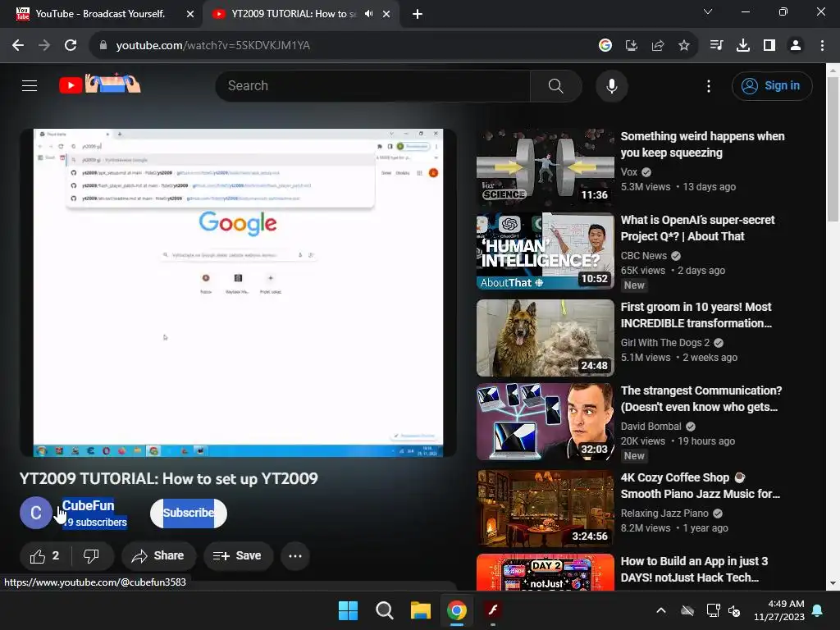840x630 pixels.
Task: Click the Google icon in address bar
Action: pos(605,46)
